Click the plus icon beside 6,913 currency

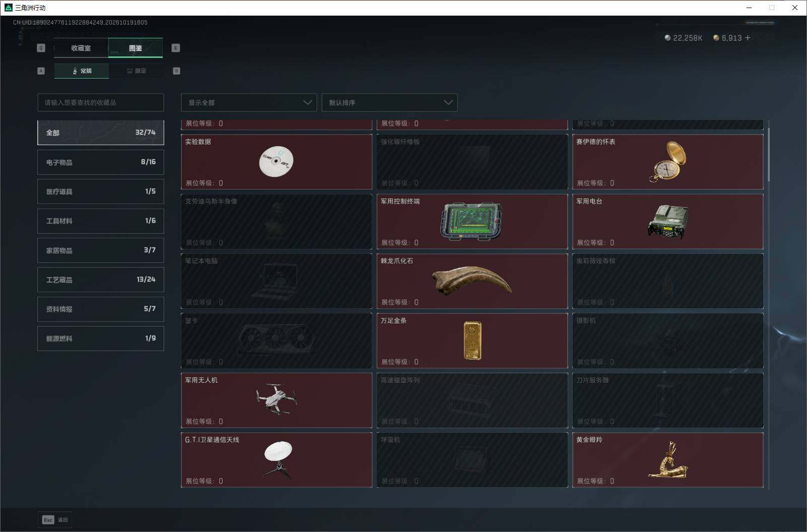pyautogui.click(x=748, y=38)
